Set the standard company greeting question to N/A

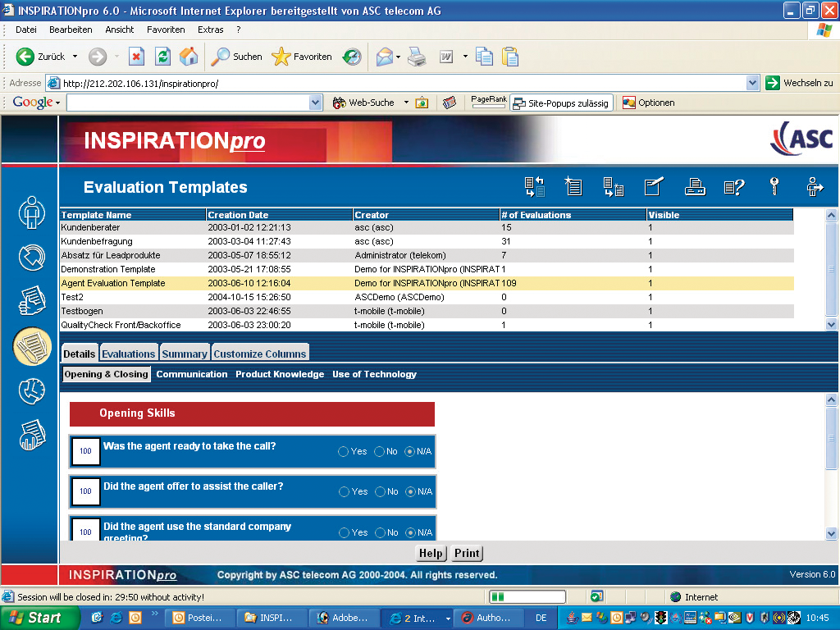point(410,532)
